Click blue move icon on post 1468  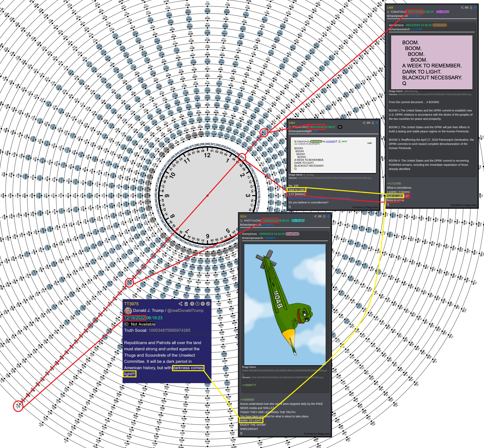475,8
